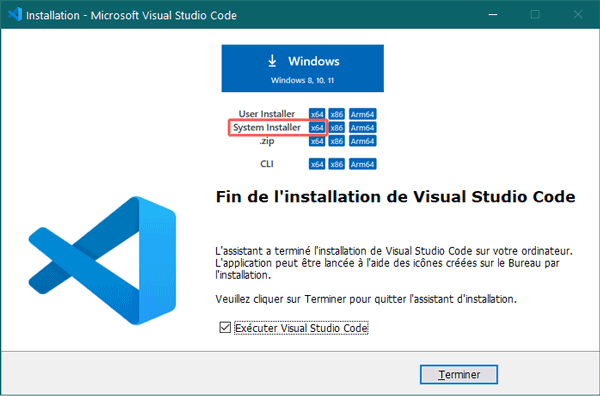Image resolution: width=600 pixels, height=396 pixels.
Task: Click the download arrow icon beside Windows
Action: click(x=272, y=61)
